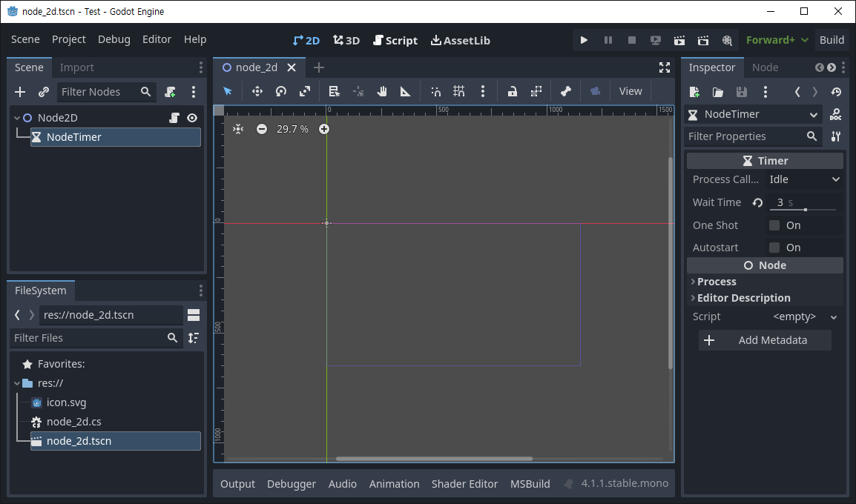Lock the selected node

coord(512,91)
